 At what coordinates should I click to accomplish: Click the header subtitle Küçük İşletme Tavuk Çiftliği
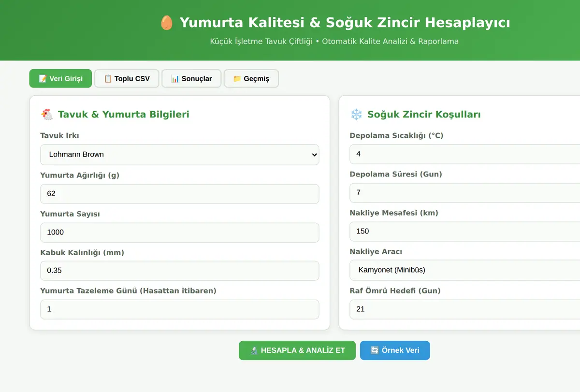point(261,42)
